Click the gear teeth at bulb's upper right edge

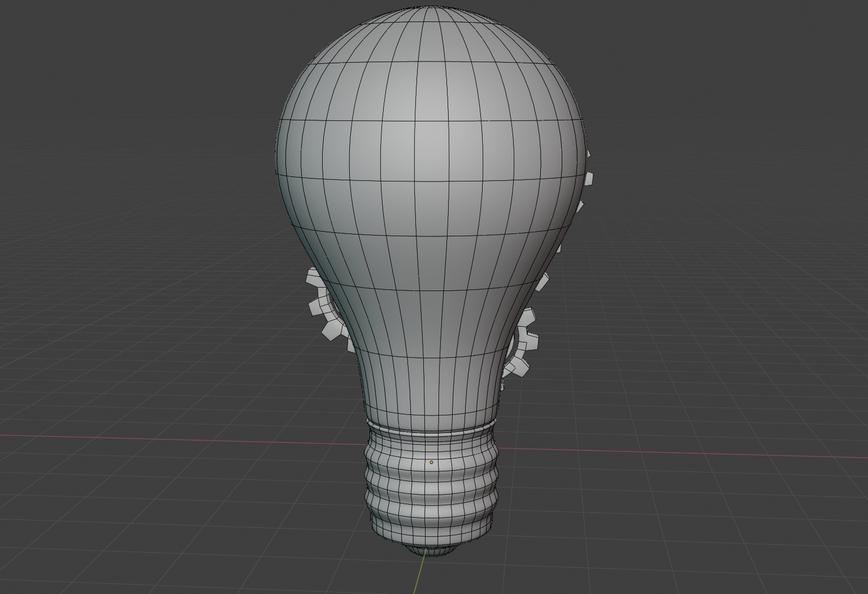pos(587,179)
